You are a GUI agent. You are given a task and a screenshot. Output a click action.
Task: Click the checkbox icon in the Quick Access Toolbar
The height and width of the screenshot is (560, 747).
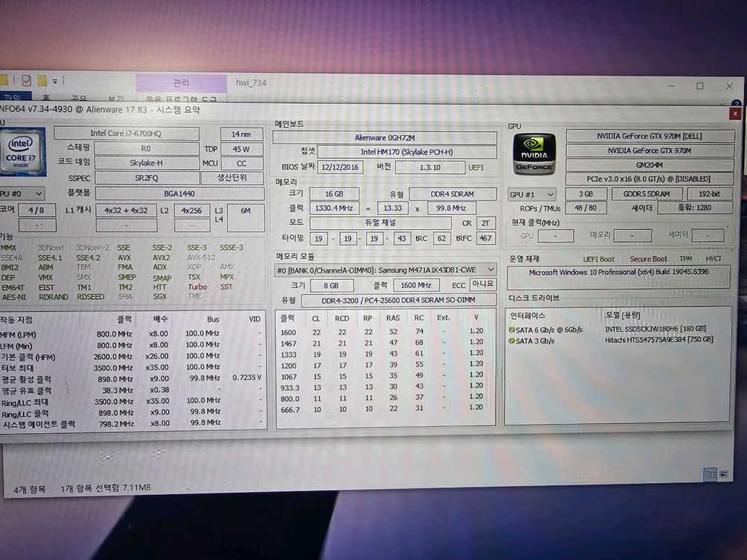pos(28,80)
